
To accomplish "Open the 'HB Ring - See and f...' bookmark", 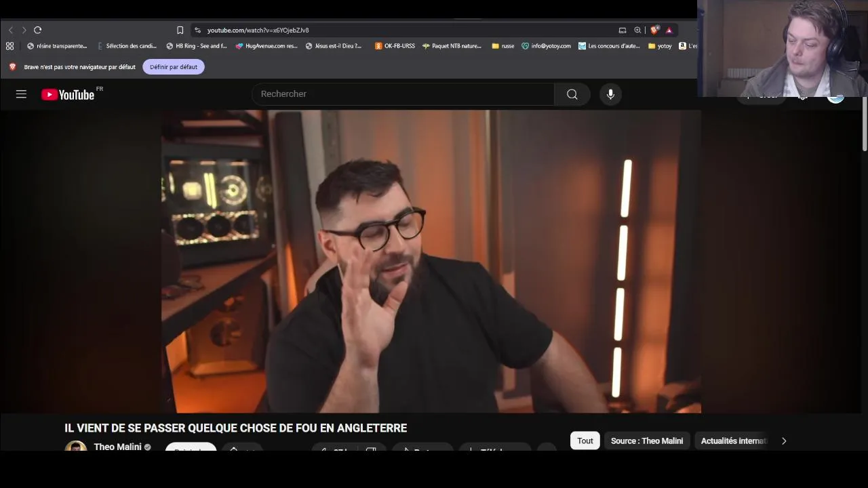I will click(197, 46).
